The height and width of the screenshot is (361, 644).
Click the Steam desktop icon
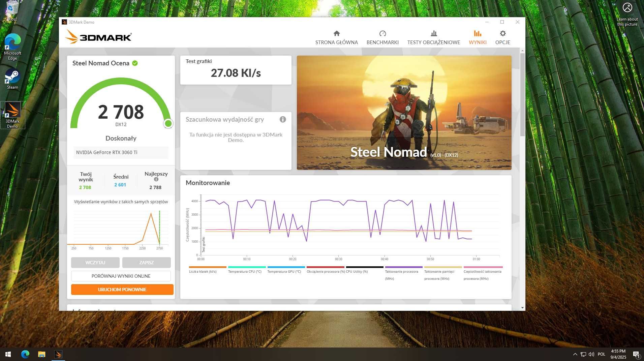[12, 79]
